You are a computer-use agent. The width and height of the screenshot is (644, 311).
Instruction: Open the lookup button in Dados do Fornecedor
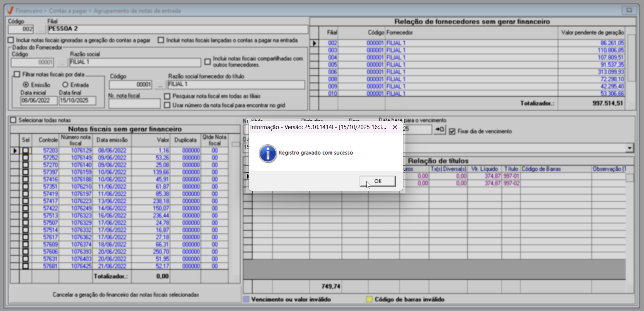coord(62,62)
